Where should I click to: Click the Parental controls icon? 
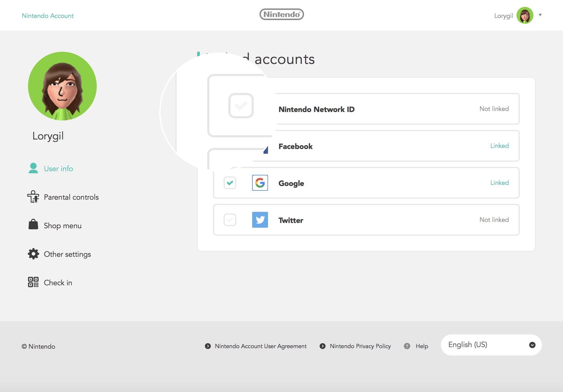33,197
